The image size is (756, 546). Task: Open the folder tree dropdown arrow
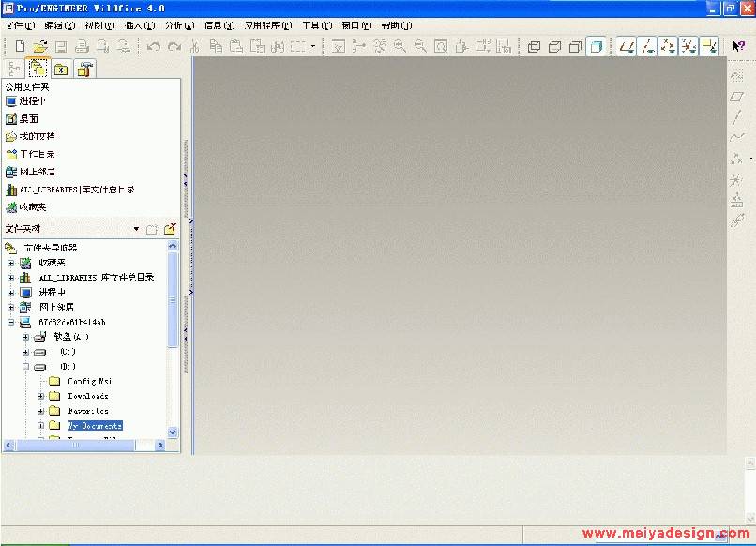tap(136, 229)
